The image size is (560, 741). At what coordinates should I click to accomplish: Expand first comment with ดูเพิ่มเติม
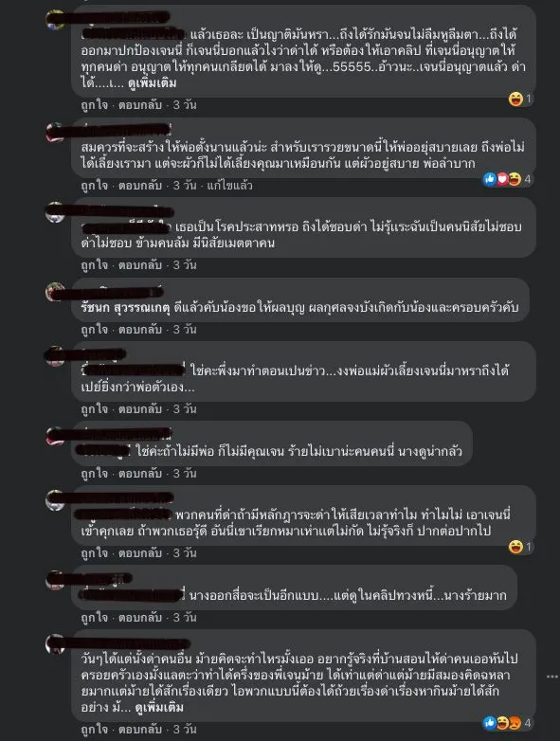coord(153,83)
